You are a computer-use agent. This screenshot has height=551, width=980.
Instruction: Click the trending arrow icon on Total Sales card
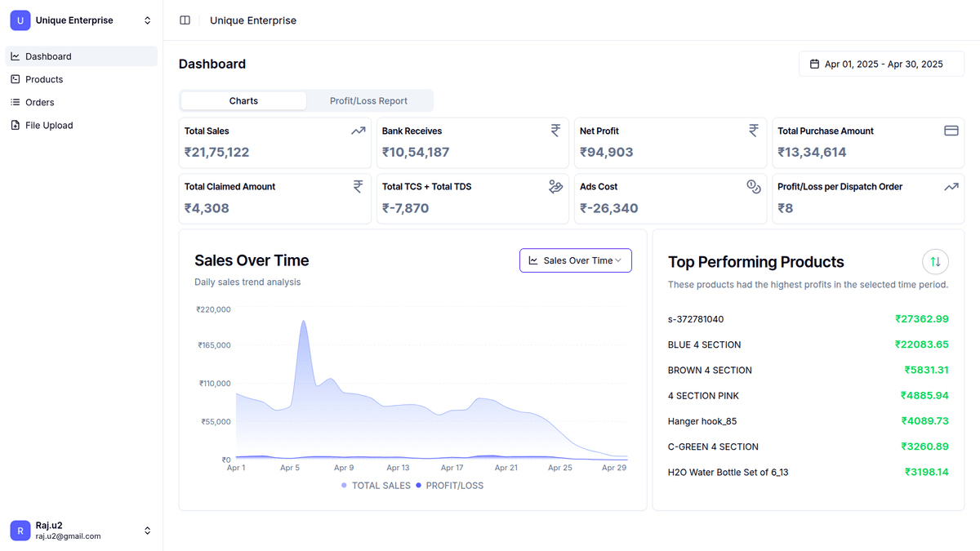pyautogui.click(x=358, y=130)
